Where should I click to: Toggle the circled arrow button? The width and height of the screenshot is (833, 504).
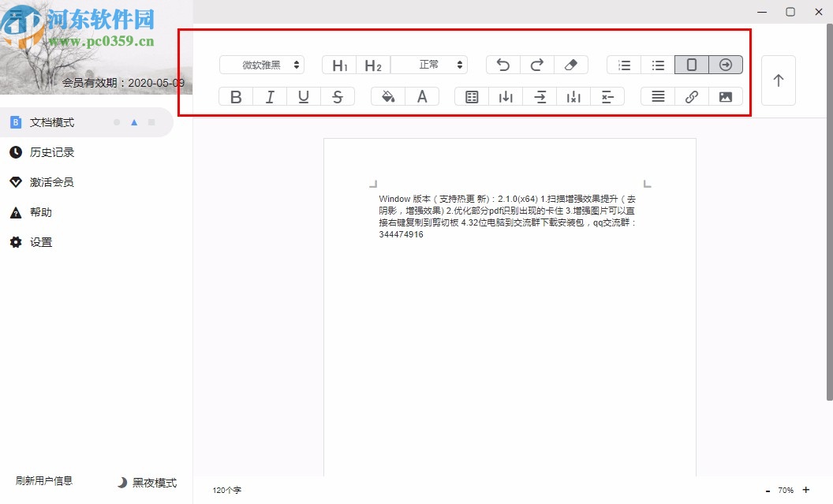(726, 65)
